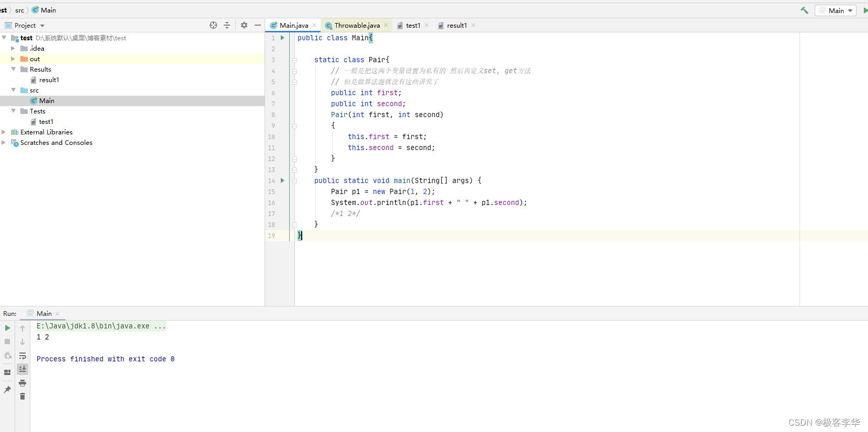Click the Print icon in Run console
Image resolution: width=868 pixels, height=432 pixels.
click(22, 383)
